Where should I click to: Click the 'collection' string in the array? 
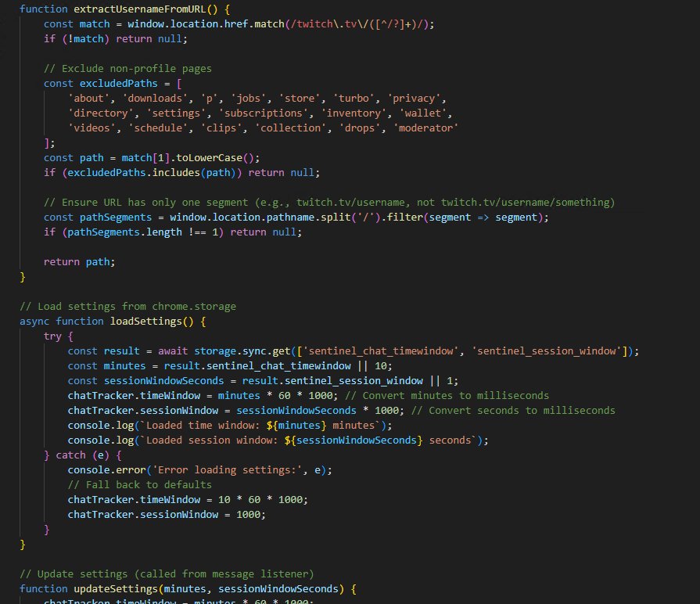pyautogui.click(x=291, y=128)
